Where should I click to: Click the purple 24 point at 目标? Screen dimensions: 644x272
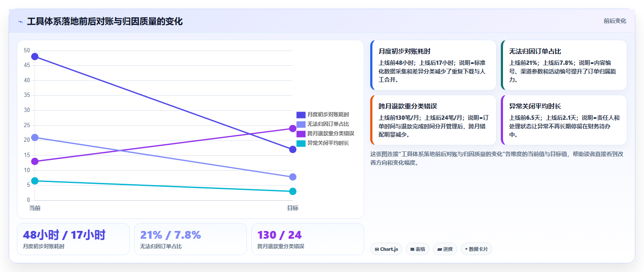(x=293, y=128)
